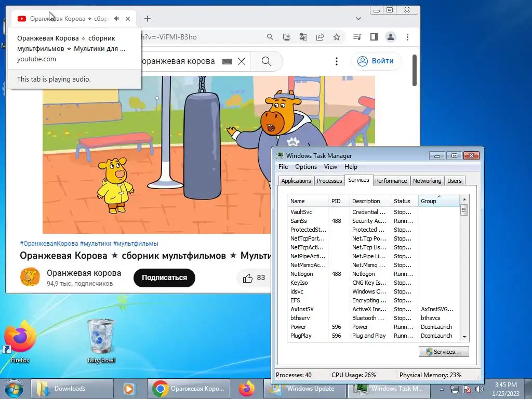
Task: Open the fairy bowl recycle bin icon
Action: 101,341
